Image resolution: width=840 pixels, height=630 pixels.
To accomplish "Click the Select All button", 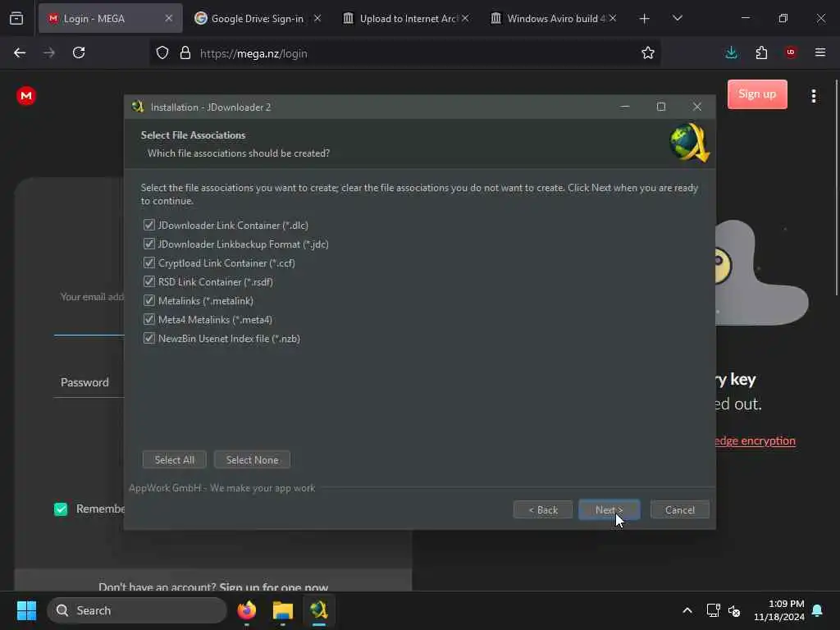I will pos(175,459).
